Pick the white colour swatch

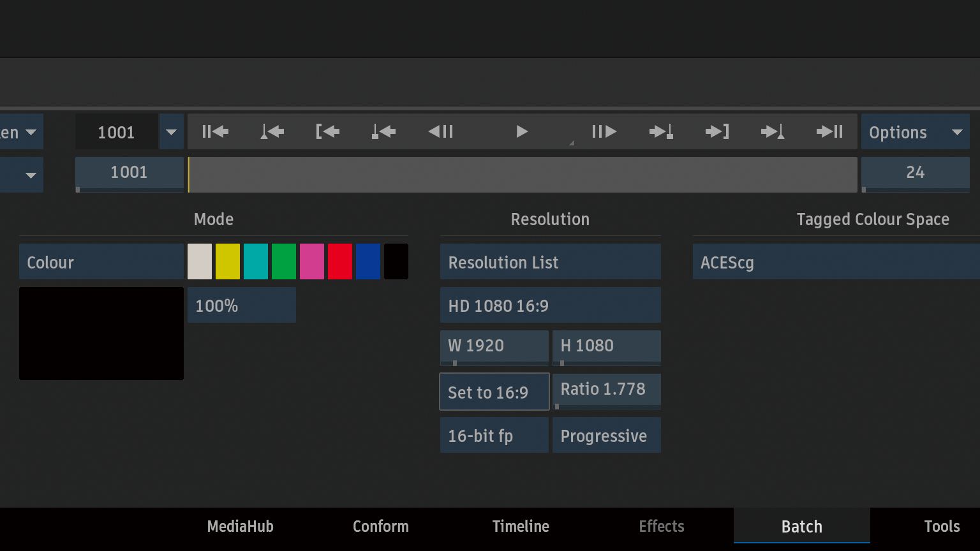[x=200, y=261]
